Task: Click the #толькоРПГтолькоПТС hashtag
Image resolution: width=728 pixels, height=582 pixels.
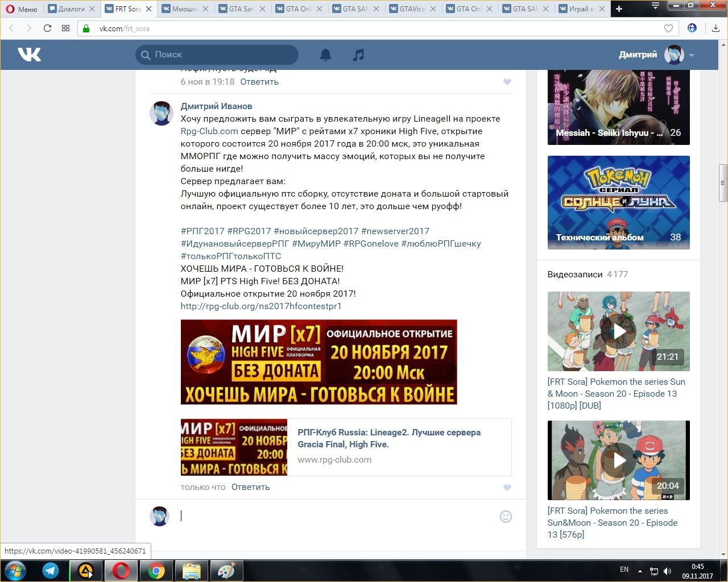Action: (231, 256)
